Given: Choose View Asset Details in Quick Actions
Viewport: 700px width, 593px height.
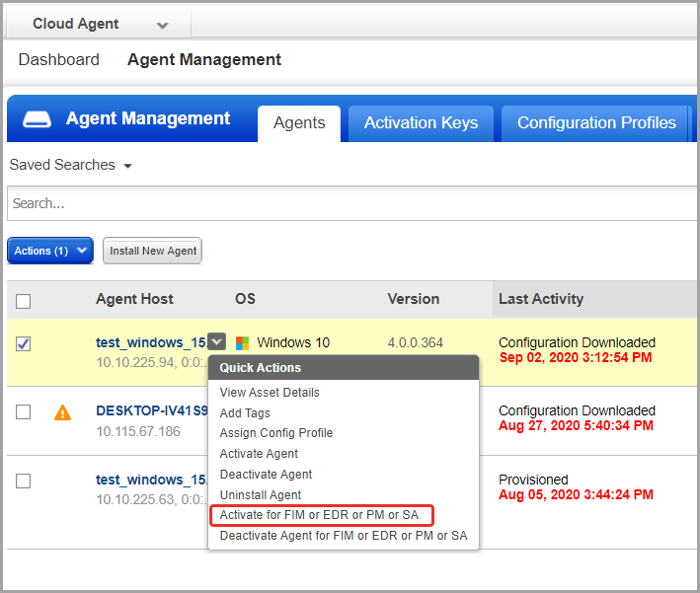Looking at the screenshot, I should [x=270, y=393].
